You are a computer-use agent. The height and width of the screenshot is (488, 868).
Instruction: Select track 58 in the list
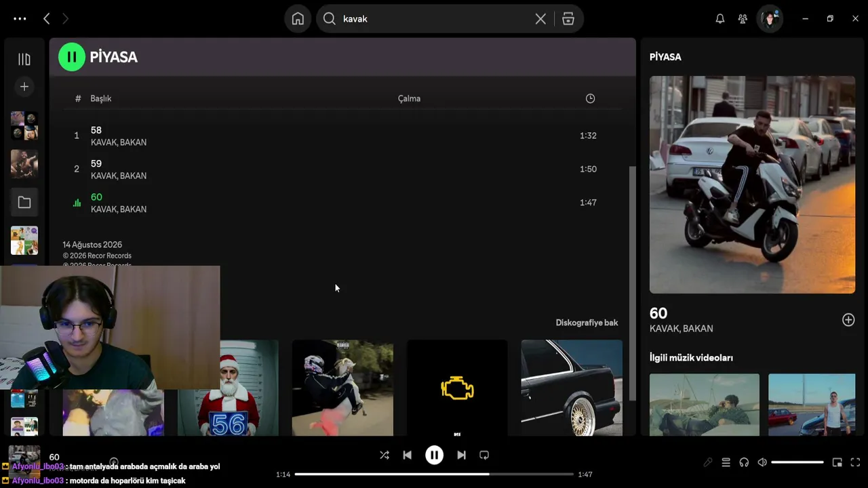(96, 130)
